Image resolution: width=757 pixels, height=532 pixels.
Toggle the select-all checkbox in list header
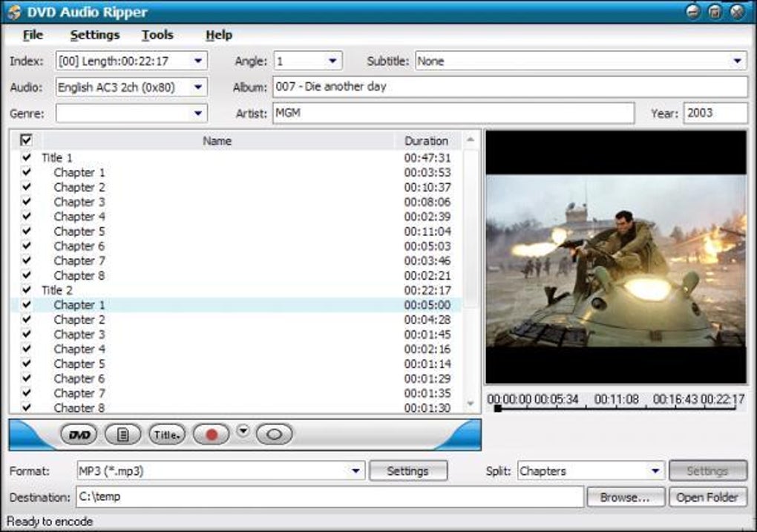coord(26,140)
